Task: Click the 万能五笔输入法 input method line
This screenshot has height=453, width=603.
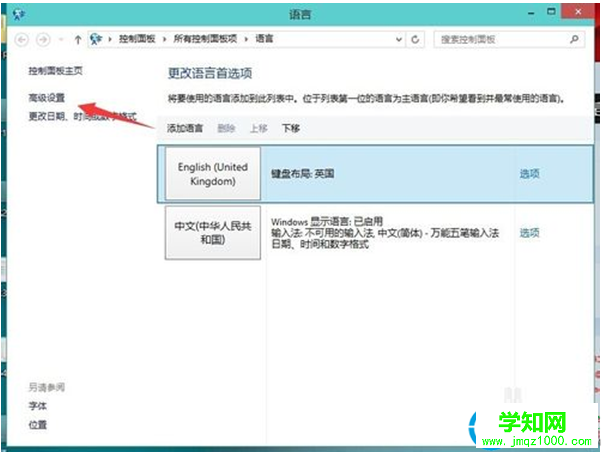Action: tap(385, 233)
